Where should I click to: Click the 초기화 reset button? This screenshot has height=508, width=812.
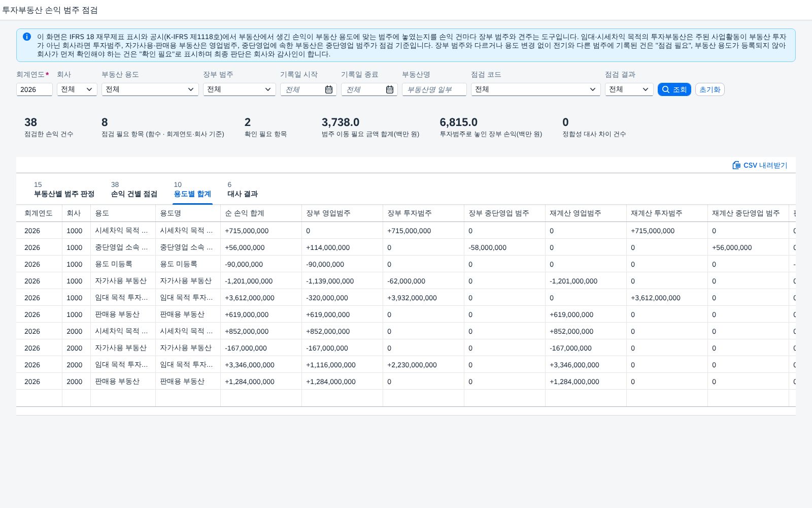pos(709,89)
